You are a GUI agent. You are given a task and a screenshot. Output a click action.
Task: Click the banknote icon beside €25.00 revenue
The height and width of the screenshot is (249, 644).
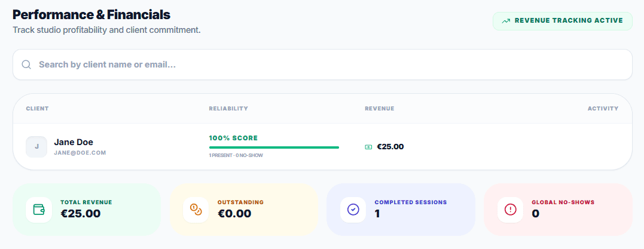369,147
